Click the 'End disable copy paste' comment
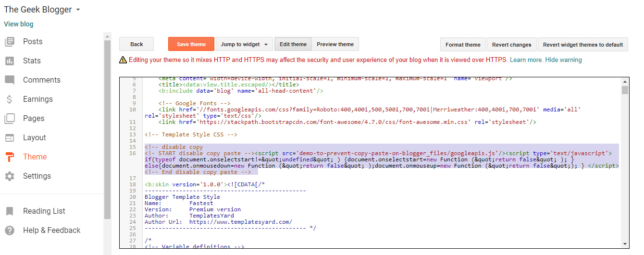644x255 pixels. coord(198,172)
